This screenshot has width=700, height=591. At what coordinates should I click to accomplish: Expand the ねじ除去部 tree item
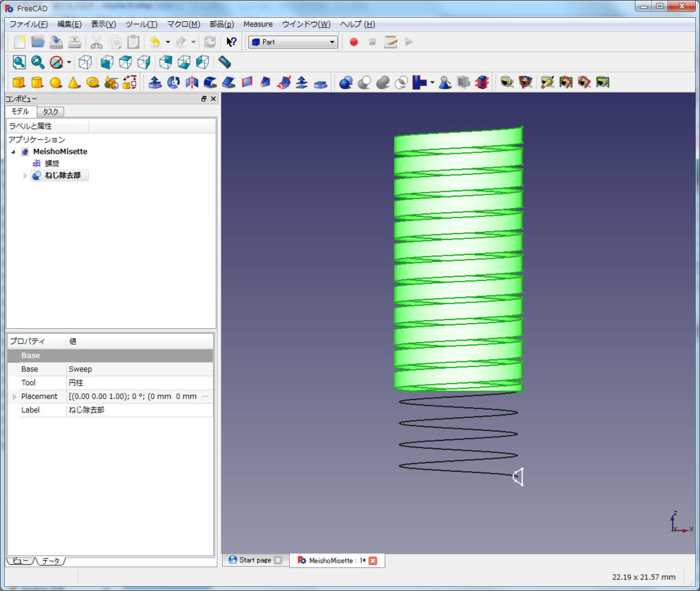[x=25, y=176]
